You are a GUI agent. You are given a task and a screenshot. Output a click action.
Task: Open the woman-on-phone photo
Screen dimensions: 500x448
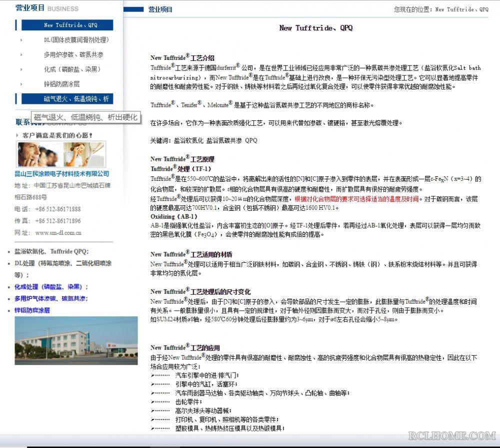click(x=84, y=154)
